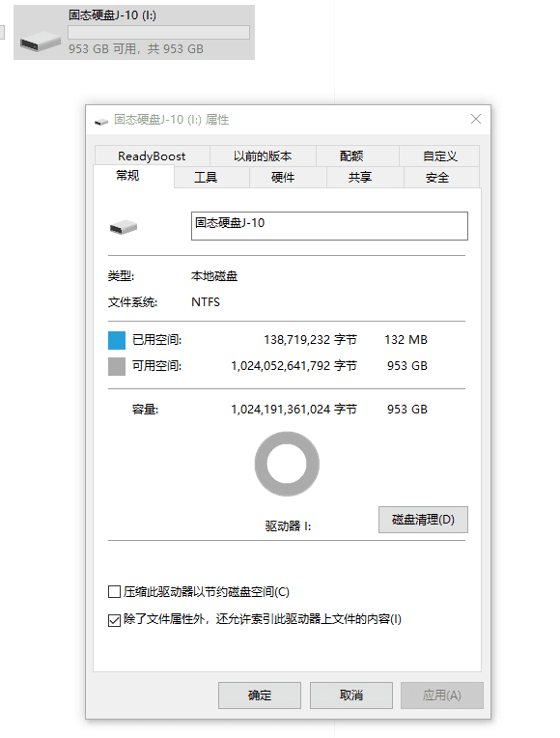
Task: Click the 138,719,232 字节 used bytes value
Action: point(310,340)
